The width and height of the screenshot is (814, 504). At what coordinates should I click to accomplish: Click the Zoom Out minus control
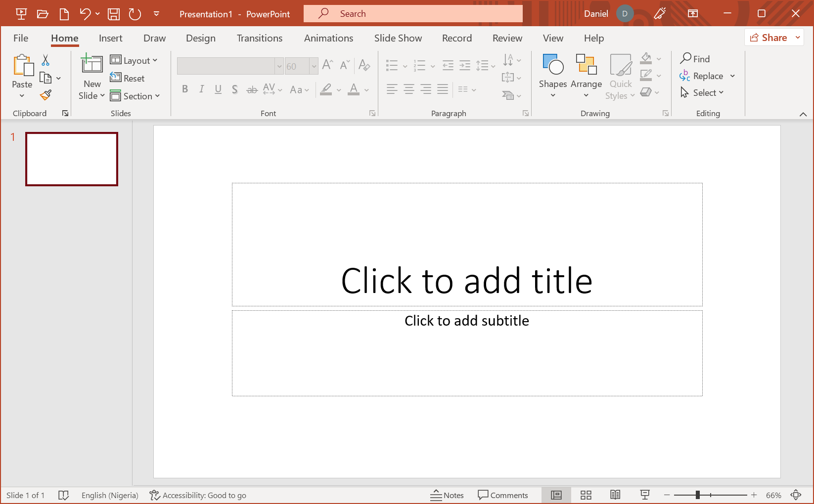(667, 495)
